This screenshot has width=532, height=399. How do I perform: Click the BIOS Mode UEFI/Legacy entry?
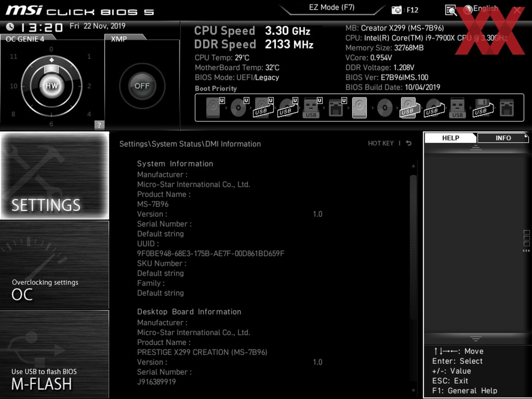[x=237, y=77]
